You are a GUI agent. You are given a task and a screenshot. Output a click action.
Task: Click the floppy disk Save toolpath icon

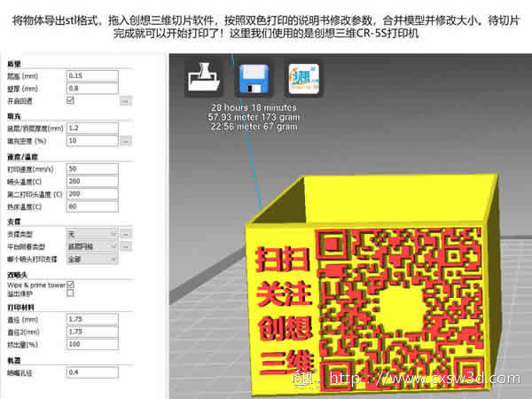point(254,78)
